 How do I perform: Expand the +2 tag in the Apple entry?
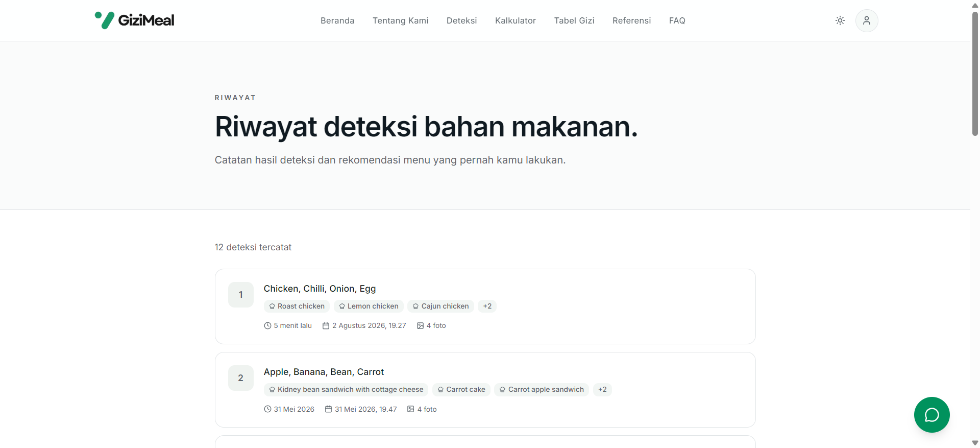[x=602, y=389]
